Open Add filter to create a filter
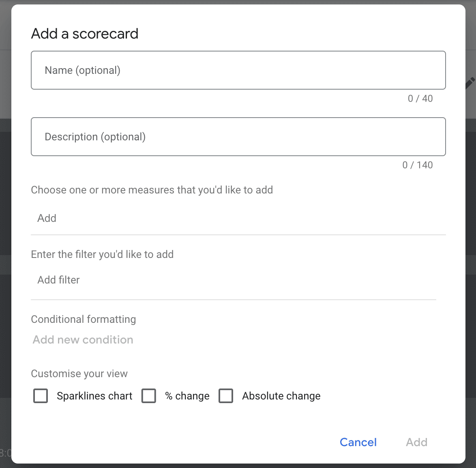The image size is (476, 468). (x=58, y=280)
